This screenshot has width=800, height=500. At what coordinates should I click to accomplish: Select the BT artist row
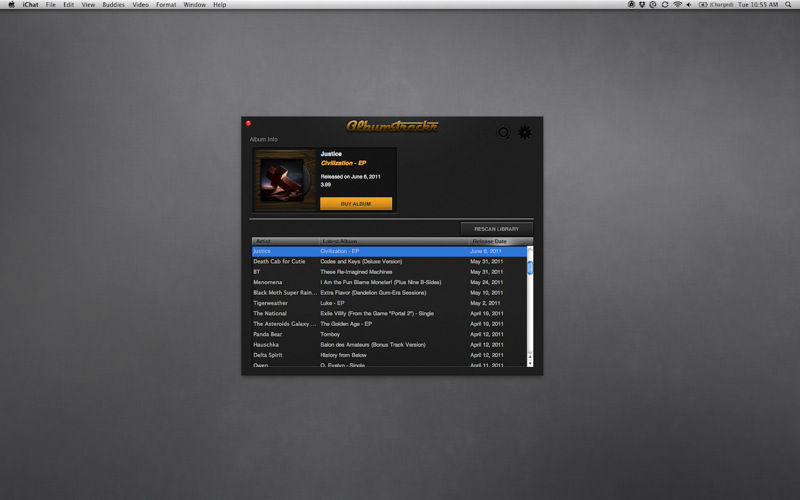390,272
